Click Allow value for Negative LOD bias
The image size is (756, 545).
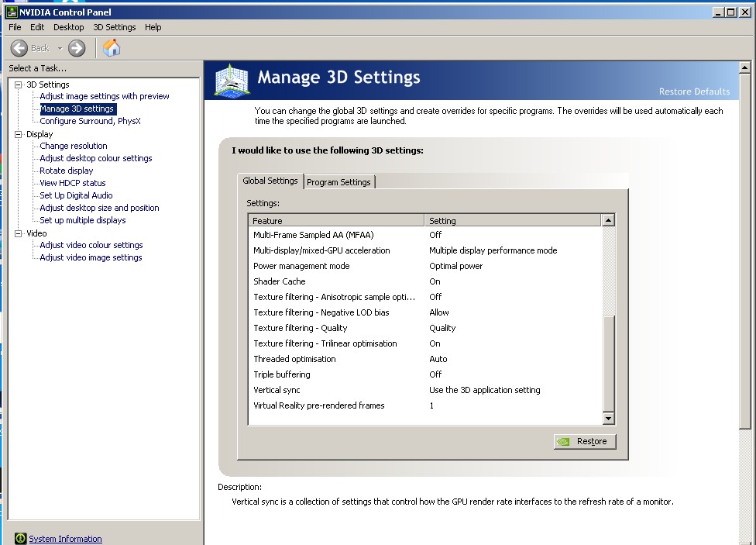click(x=438, y=312)
